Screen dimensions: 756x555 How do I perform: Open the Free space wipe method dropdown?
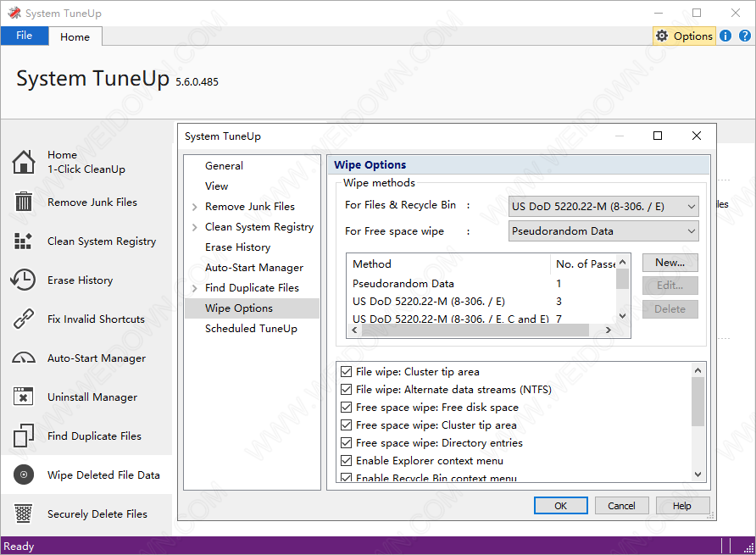pyautogui.click(x=603, y=231)
